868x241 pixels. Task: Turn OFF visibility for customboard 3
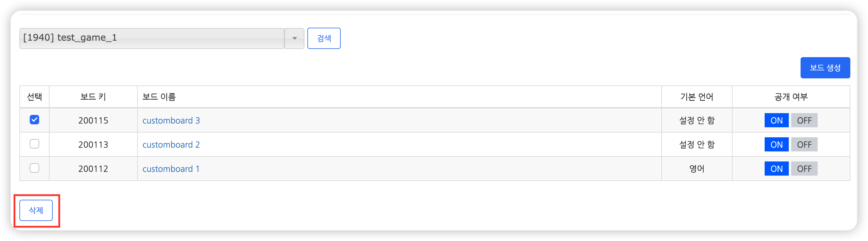(x=804, y=120)
